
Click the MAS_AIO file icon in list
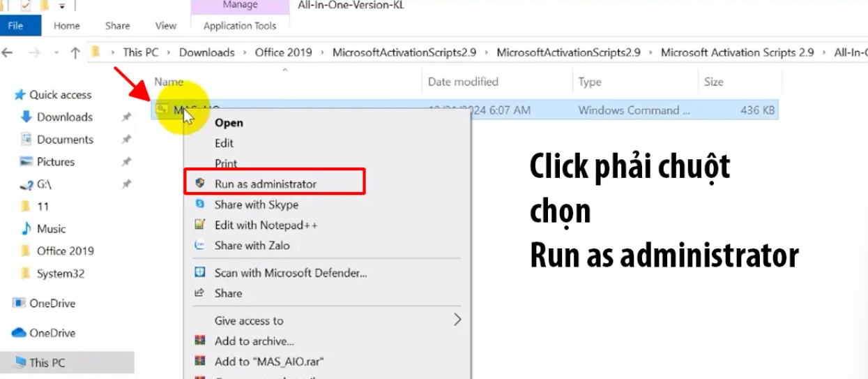coord(162,110)
